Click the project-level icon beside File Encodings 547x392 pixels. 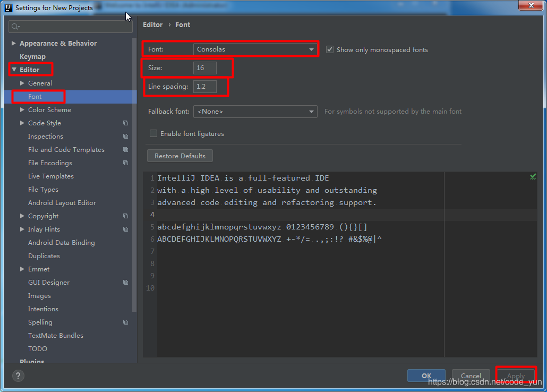pos(125,163)
